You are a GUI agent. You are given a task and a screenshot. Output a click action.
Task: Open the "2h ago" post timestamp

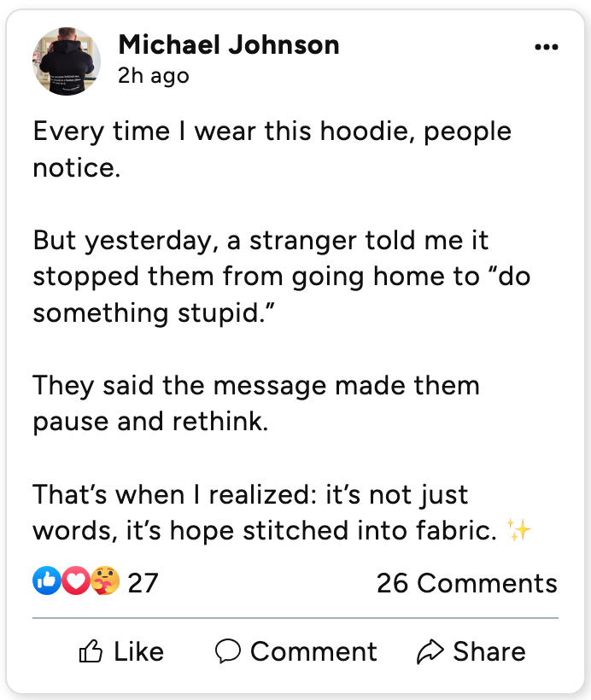[x=154, y=76]
